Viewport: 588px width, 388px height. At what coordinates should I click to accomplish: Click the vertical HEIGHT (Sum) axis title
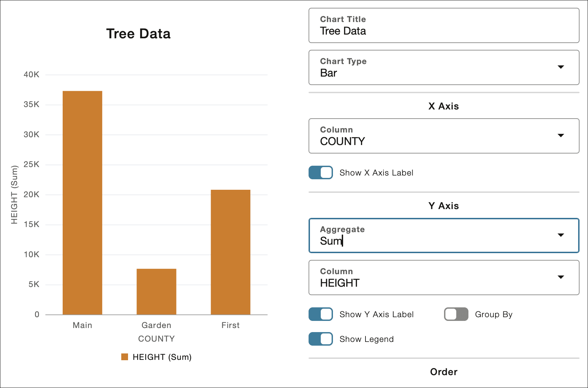[x=14, y=195]
